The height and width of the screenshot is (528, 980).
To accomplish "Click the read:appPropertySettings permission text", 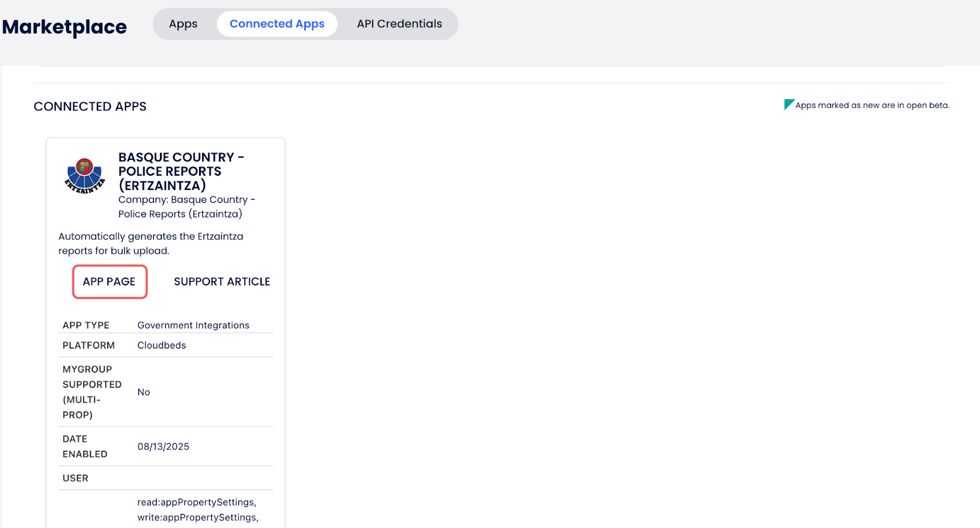I will click(197, 502).
